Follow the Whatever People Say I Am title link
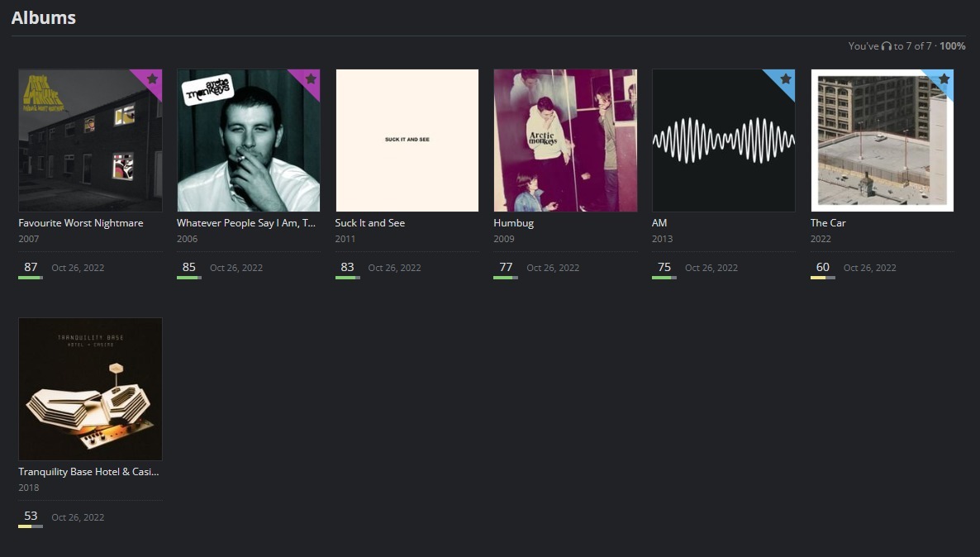The image size is (980, 557). tap(246, 223)
